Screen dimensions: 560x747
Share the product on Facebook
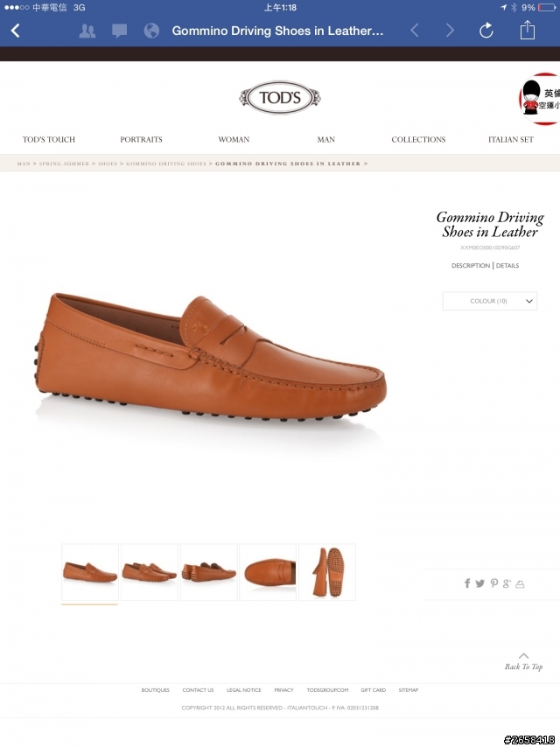tap(467, 583)
